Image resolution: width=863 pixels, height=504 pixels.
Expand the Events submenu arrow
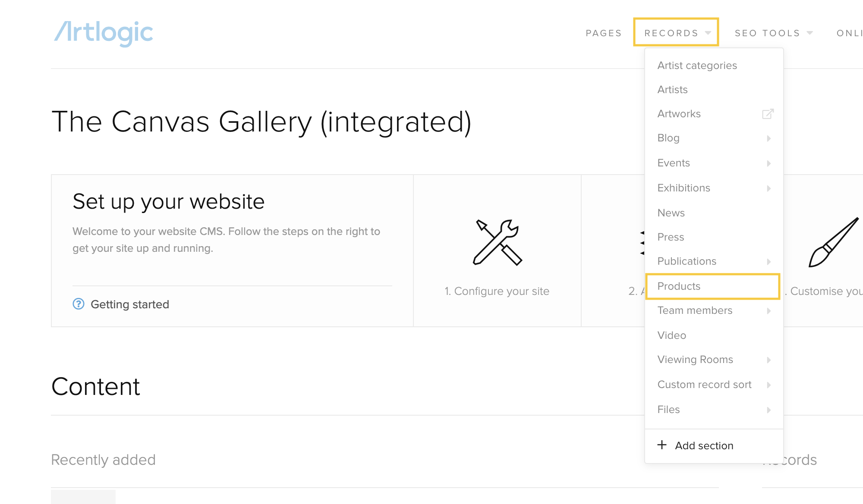click(769, 163)
